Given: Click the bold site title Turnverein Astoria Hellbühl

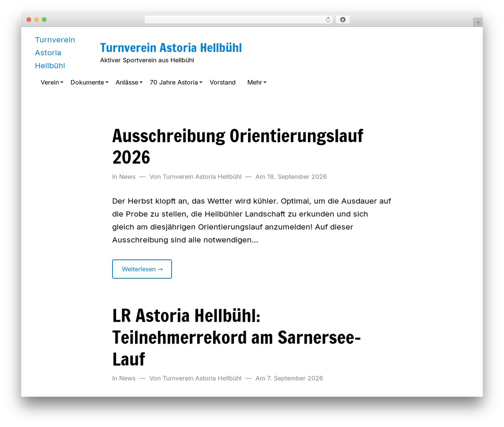Looking at the screenshot, I should [171, 48].
